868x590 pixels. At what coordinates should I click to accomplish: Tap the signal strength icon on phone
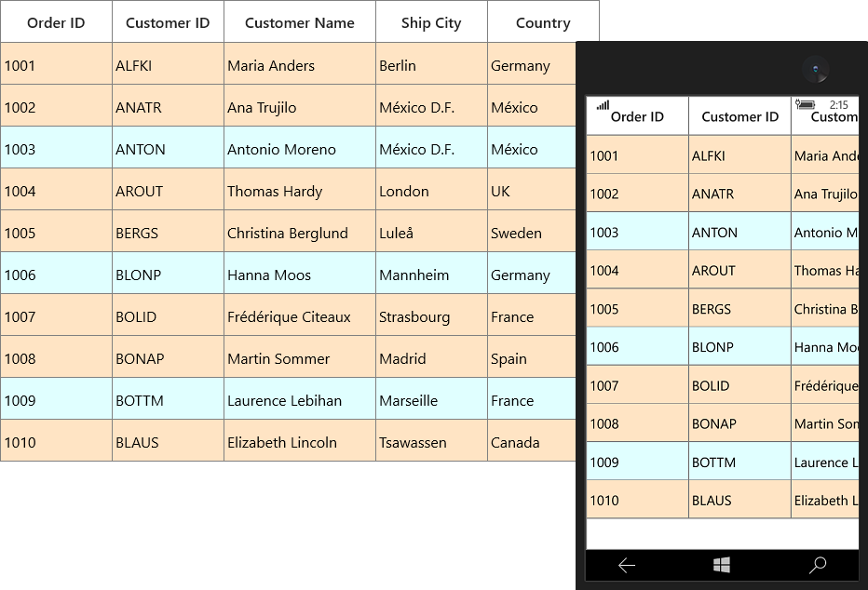point(603,105)
